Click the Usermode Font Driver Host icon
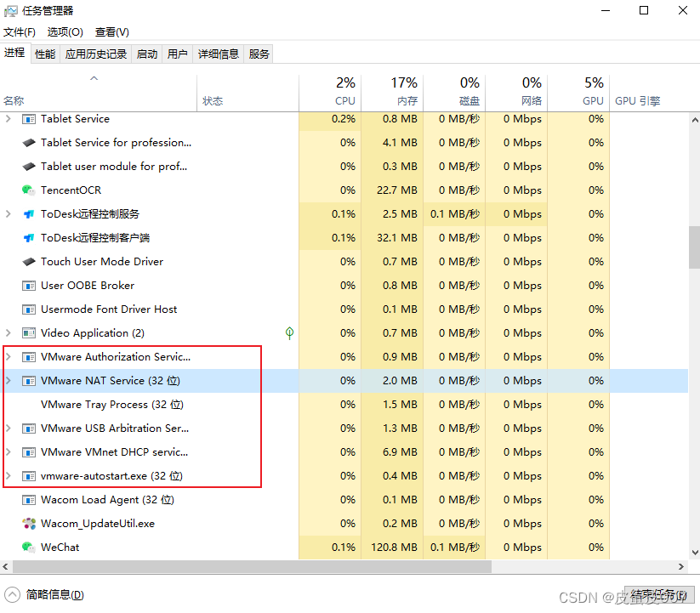The height and width of the screenshot is (613, 700). tap(29, 309)
